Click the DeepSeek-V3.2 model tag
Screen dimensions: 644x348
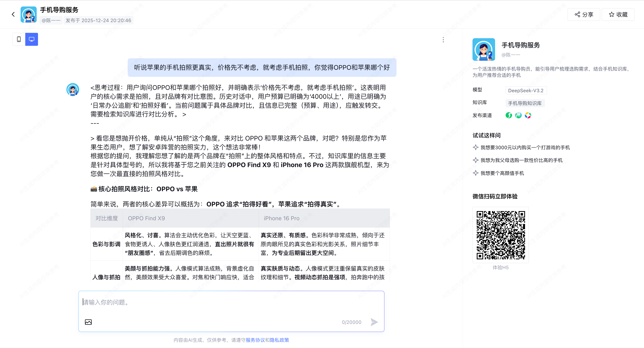(x=526, y=90)
